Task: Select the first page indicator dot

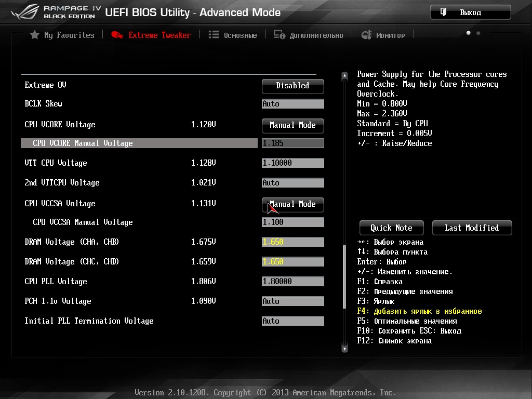Action: point(468,33)
